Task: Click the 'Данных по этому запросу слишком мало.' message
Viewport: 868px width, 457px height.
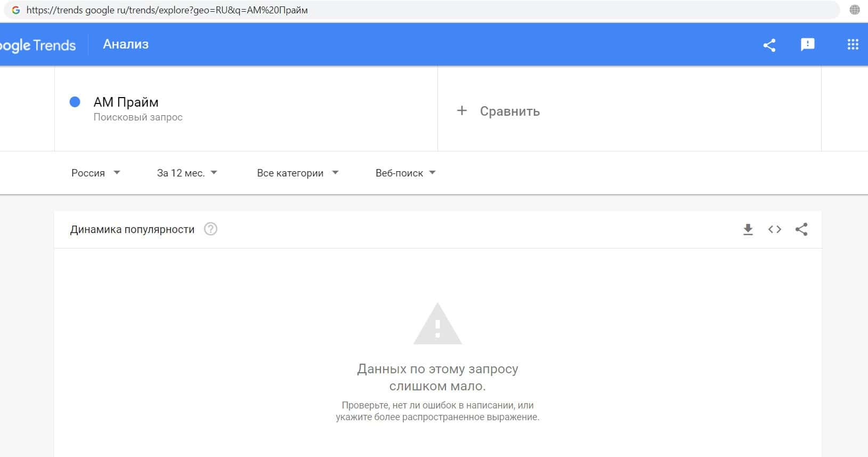Action: click(437, 377)
